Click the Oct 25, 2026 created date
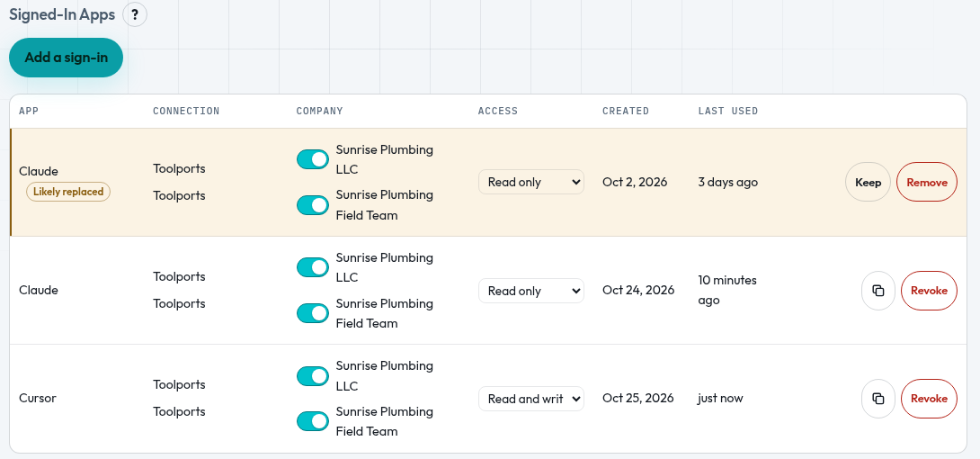The height and width of the screenshot is (459, 980). 638,399
